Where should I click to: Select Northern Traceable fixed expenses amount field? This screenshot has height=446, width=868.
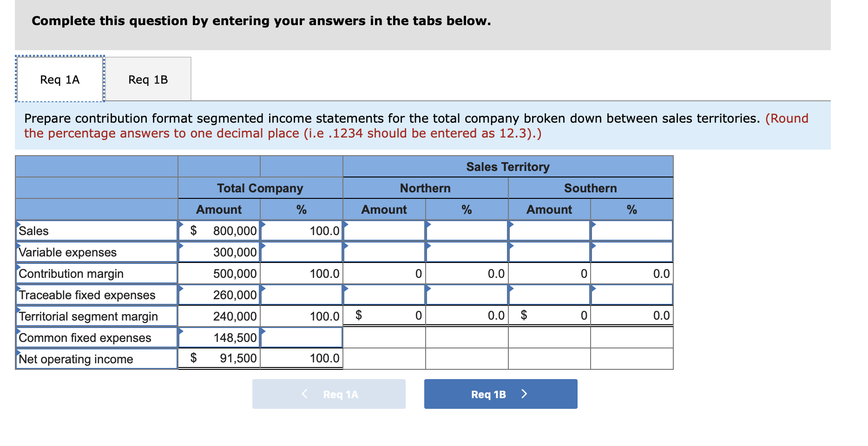(x=384, y=295)
